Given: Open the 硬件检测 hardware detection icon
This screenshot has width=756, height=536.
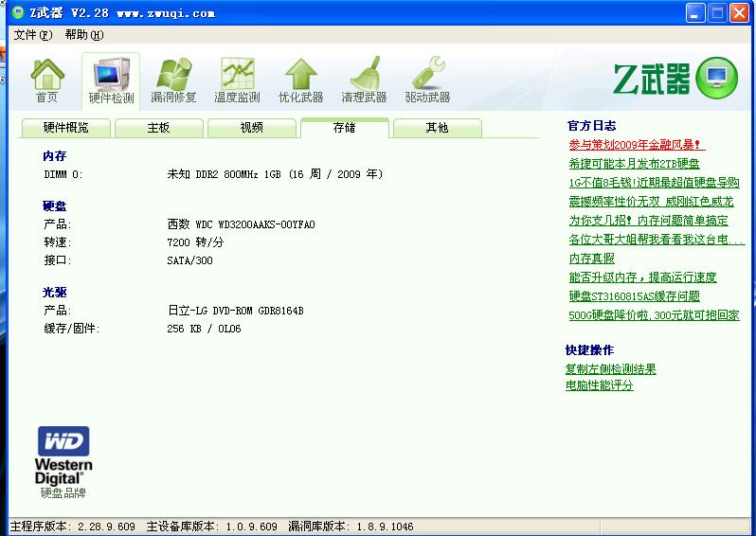Looking at the screenshot, I should coord(111,80).
